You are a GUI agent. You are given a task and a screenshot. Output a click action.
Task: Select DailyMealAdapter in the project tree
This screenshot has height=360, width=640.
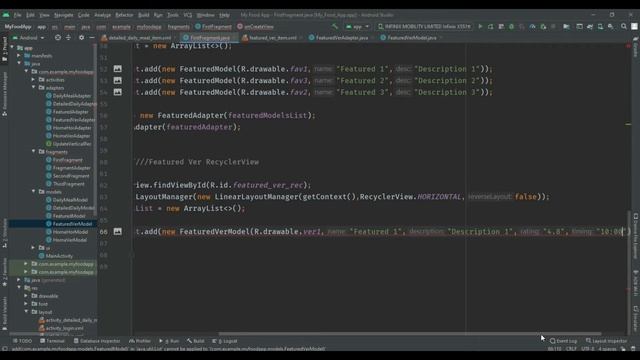(x=72, y=96)
